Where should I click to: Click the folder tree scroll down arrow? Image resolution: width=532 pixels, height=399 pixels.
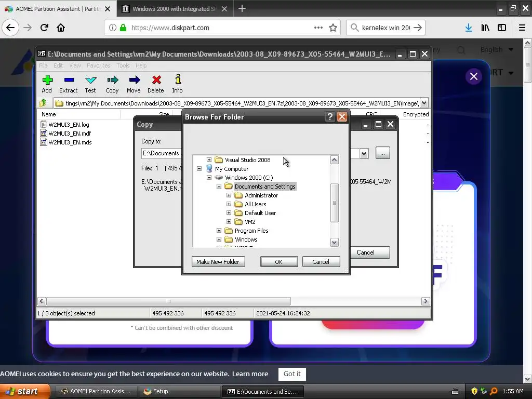[x=334, y=242]
